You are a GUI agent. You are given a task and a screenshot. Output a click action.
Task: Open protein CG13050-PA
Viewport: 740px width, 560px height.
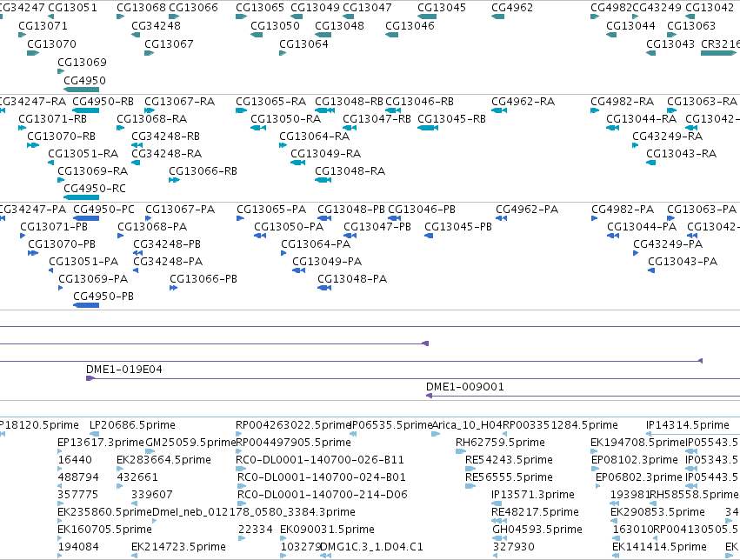289,227
